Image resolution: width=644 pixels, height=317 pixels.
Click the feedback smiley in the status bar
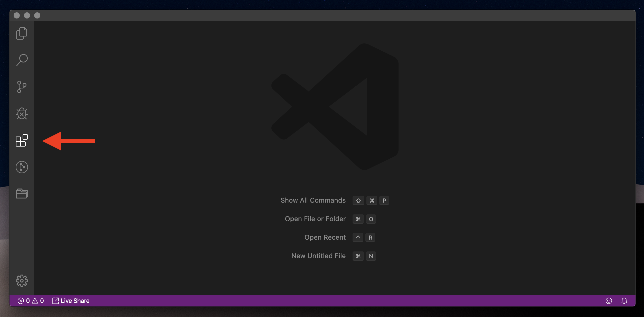[x=609, y=301]
